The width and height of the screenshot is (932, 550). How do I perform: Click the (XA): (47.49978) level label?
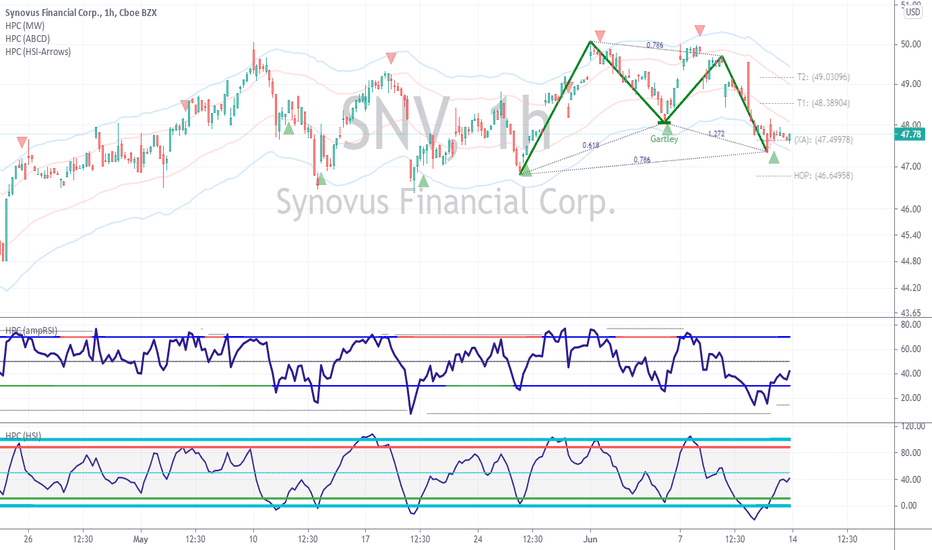point(823,140)
